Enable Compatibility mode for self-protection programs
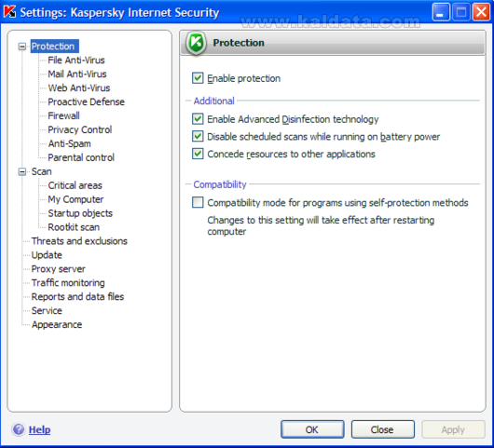Image resolution: width=494 pixels, height=448 pixels. [x=198, y=202]
